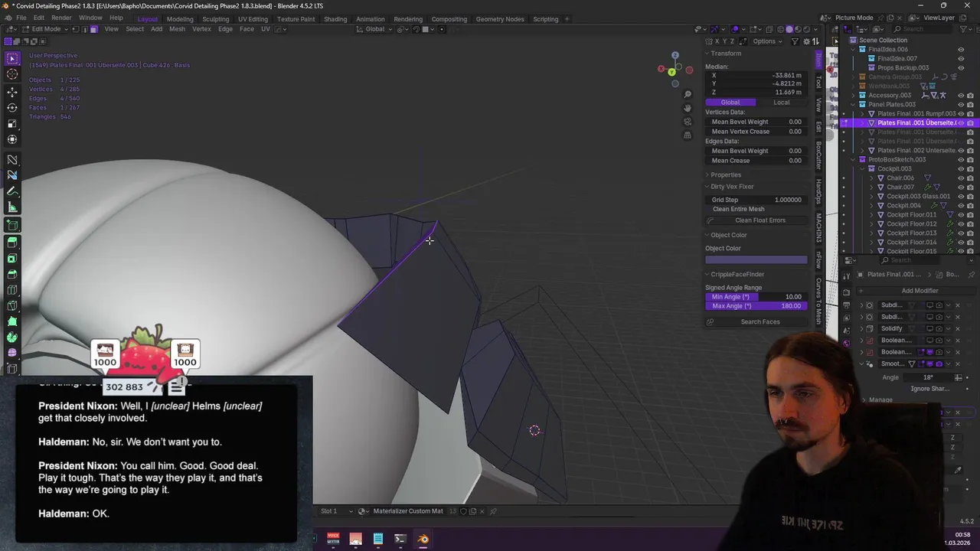Expand the Solidify modifier panel

(862, 328)
